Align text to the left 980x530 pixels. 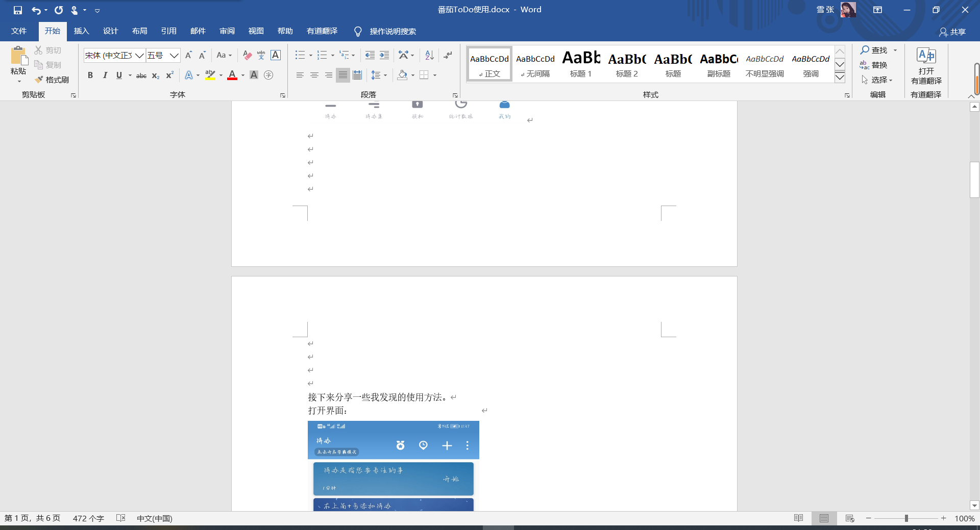click(x=300, y=75)
